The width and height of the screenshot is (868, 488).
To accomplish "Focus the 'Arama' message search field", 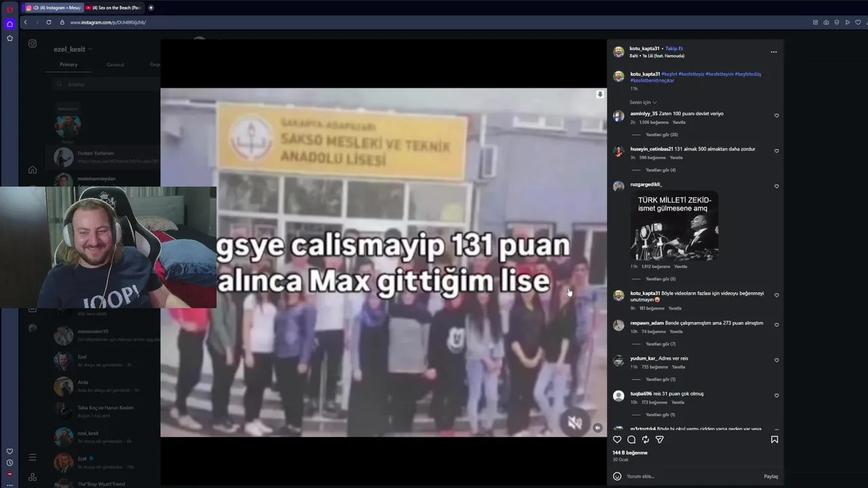I will [106, 84].
